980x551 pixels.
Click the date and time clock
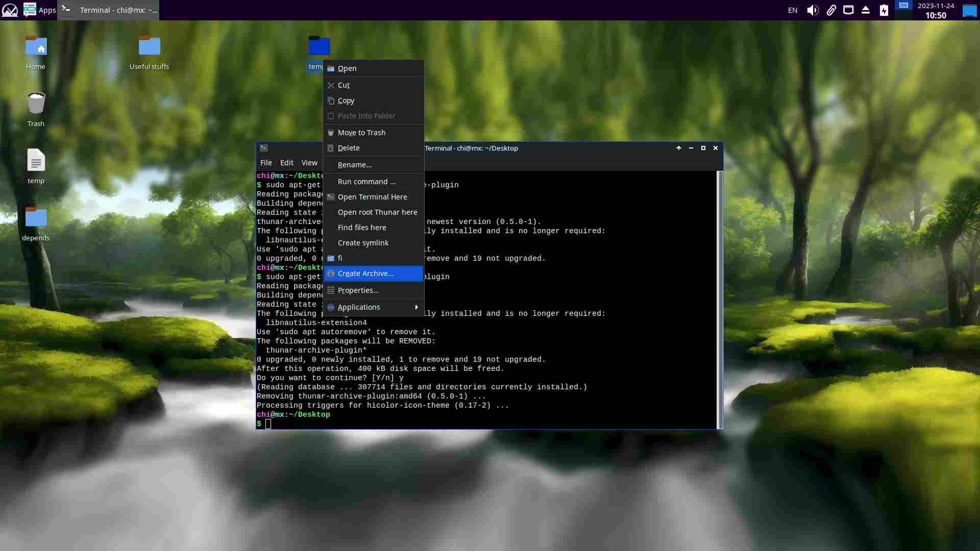(x=936, y=10)
